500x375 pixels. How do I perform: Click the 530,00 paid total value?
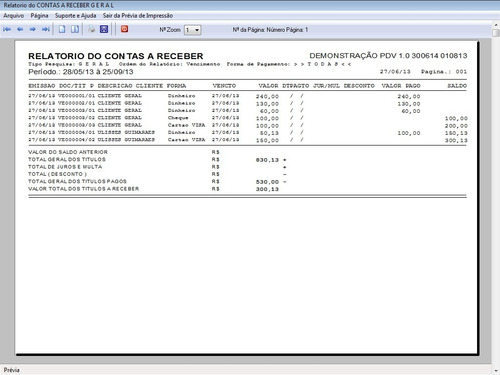tap(267, 182)
